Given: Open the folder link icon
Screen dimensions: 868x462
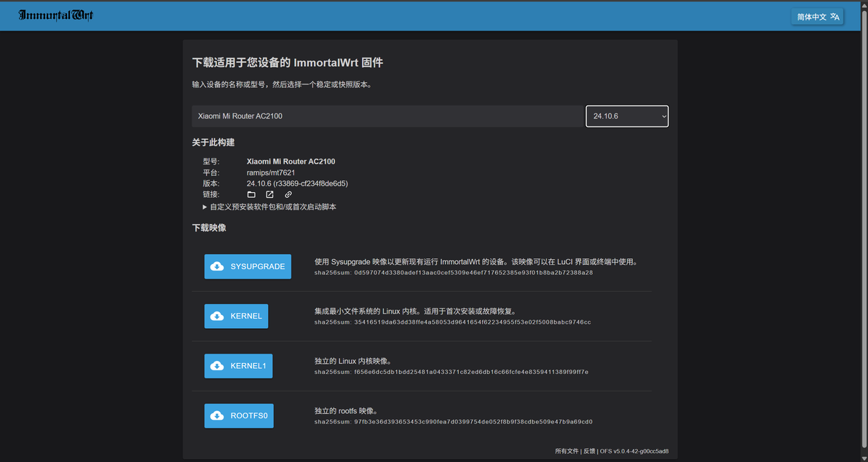Looking at the screenshot, I should click(x=251, y=195).
